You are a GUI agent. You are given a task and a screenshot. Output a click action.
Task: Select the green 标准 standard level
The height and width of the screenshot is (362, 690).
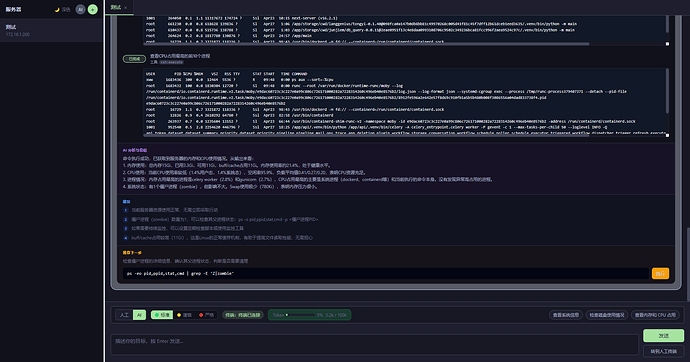[161, 315]
